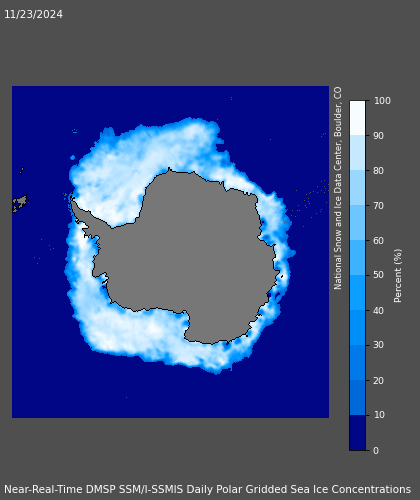Click the Percent (%) axis label
420x500 pixels.
(398, 276)
